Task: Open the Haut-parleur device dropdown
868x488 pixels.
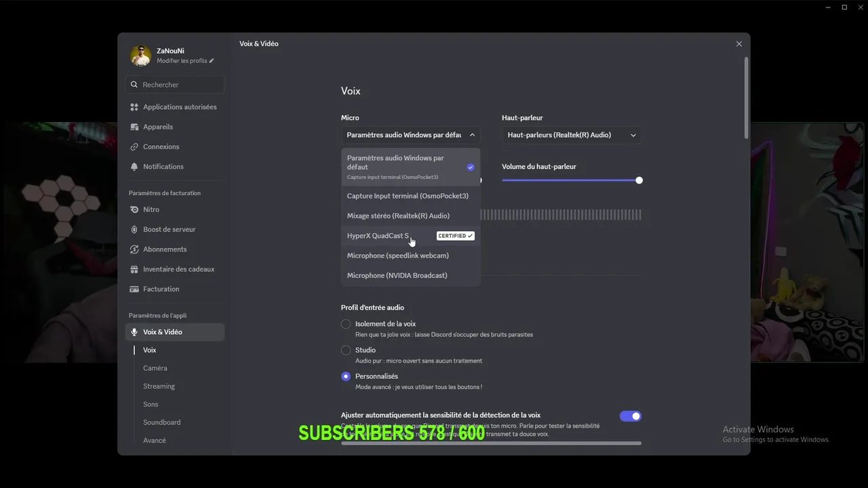Action: tap(572, 135)
